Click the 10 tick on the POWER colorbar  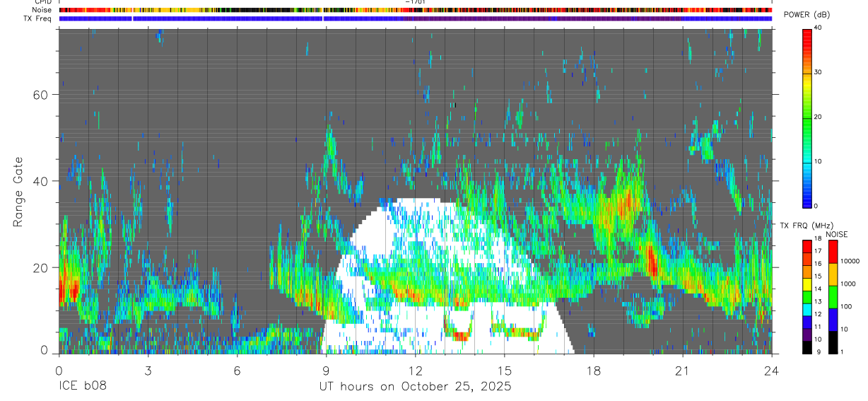point(818,161)
